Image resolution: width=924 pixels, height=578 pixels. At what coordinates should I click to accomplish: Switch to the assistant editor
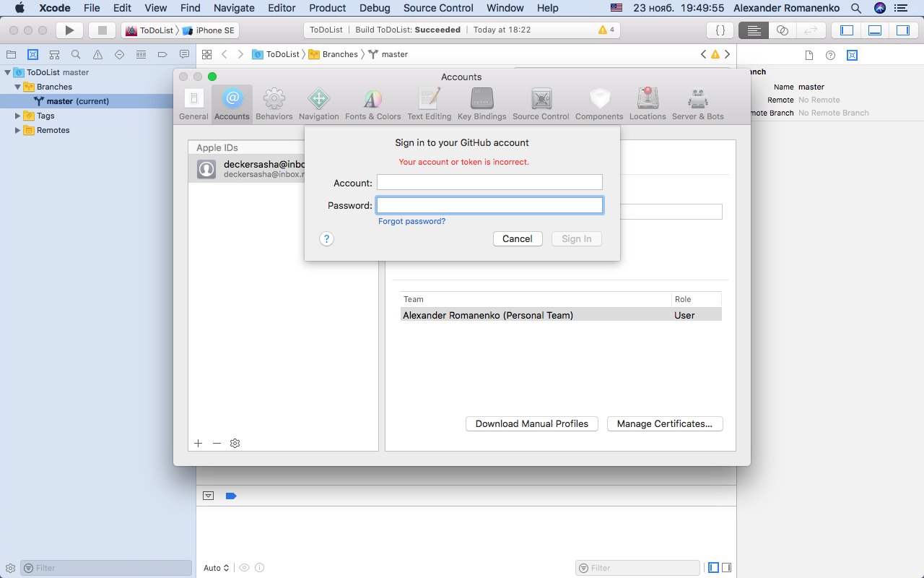point(782,30)
